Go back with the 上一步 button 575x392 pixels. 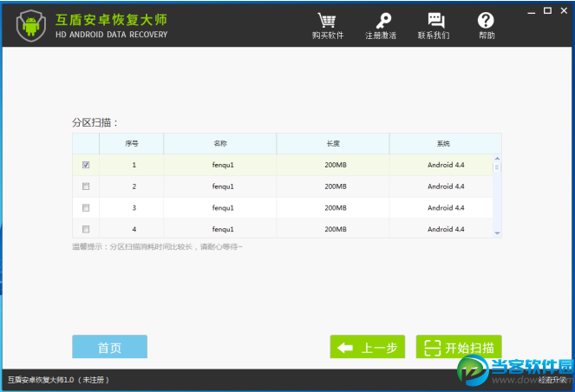click(368, 347)
